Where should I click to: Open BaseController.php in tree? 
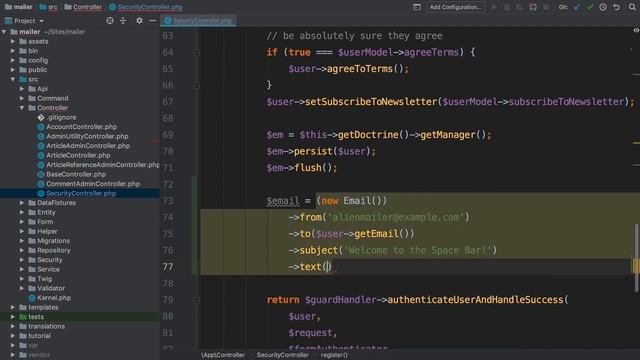[x=76, y=174]
